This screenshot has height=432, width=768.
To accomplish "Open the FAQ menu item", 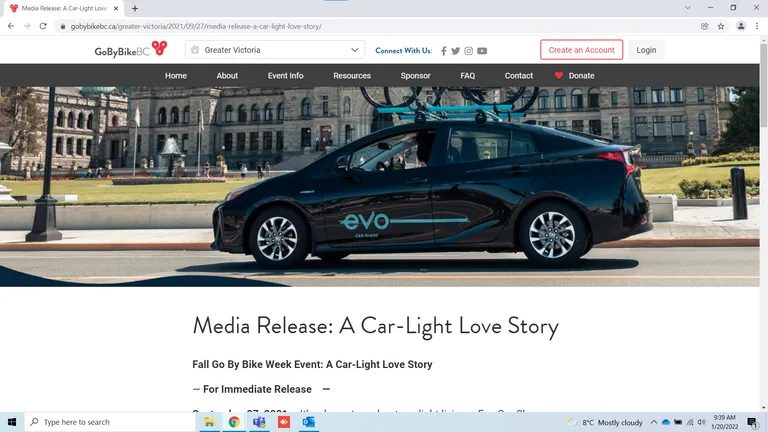I will [x=468, y=75].
